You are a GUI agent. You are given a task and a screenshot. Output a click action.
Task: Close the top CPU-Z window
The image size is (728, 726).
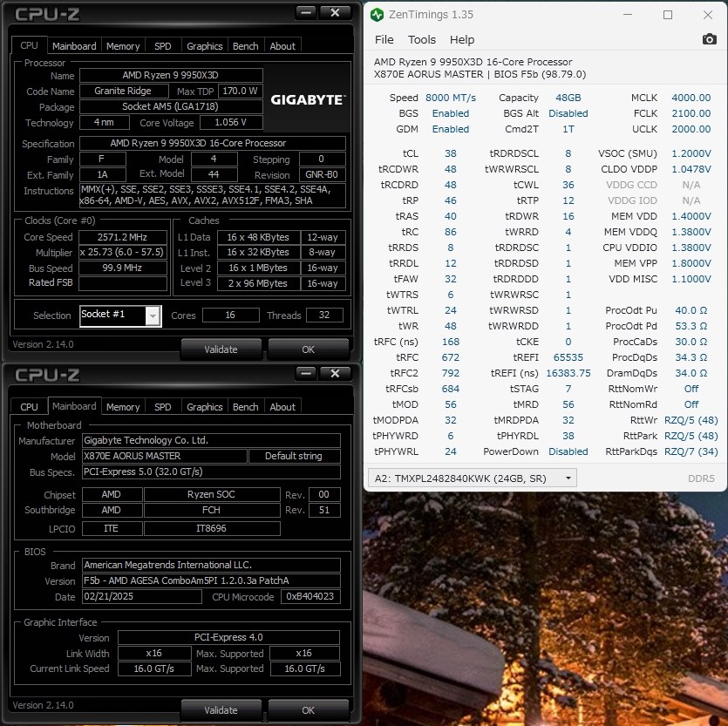(x=335, y=13)
